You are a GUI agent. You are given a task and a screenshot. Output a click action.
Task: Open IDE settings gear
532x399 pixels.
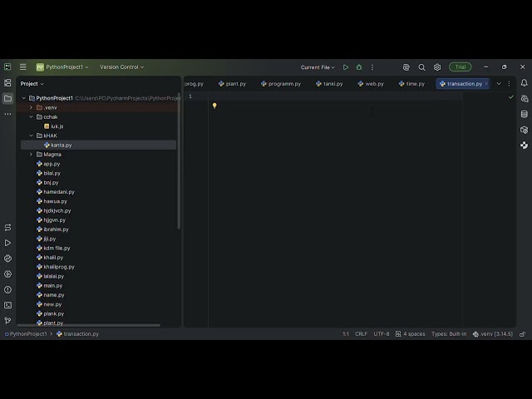pyautogui.click(x=437, y=67)
